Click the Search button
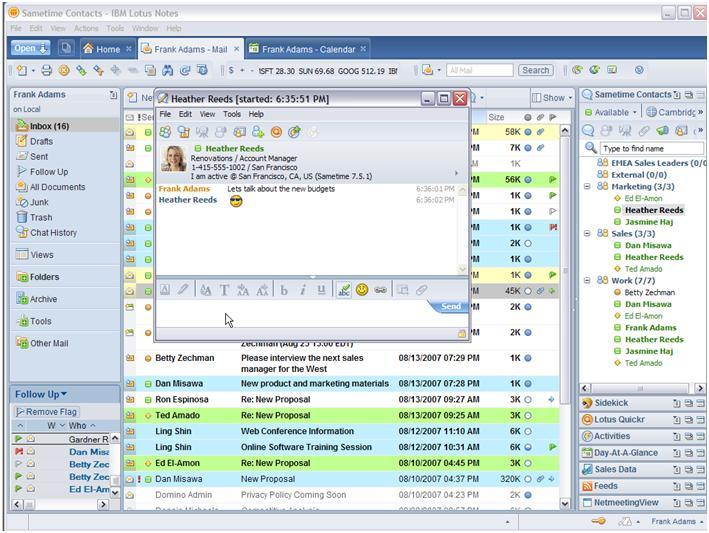The image size is (709, 533). click(x=535, y=71)
